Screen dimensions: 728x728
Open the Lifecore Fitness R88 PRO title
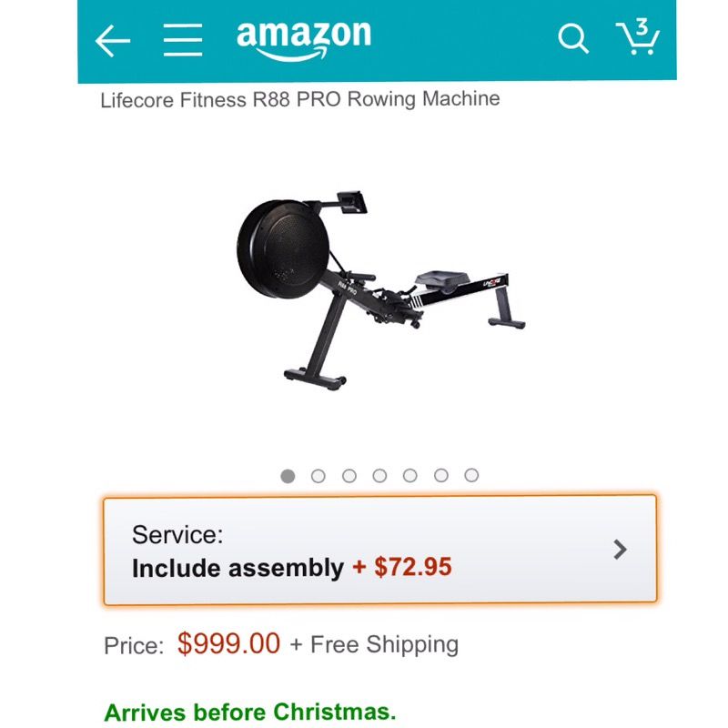300,99
